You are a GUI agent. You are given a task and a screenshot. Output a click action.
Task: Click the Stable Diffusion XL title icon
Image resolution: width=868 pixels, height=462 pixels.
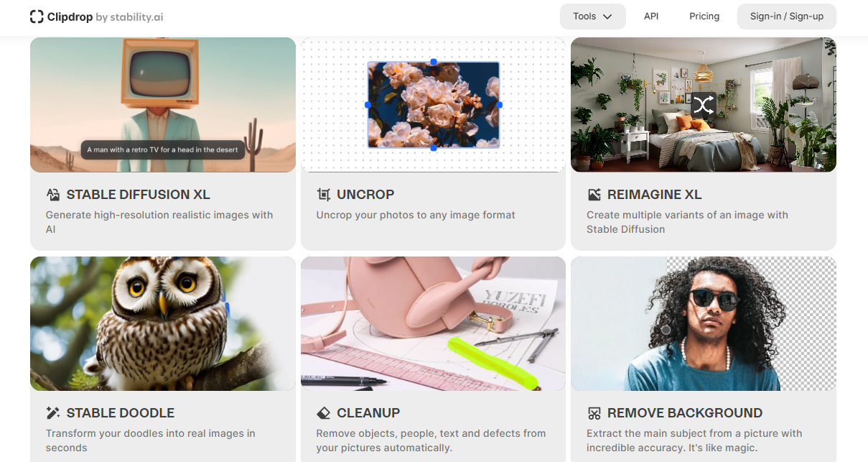(53, 195)
